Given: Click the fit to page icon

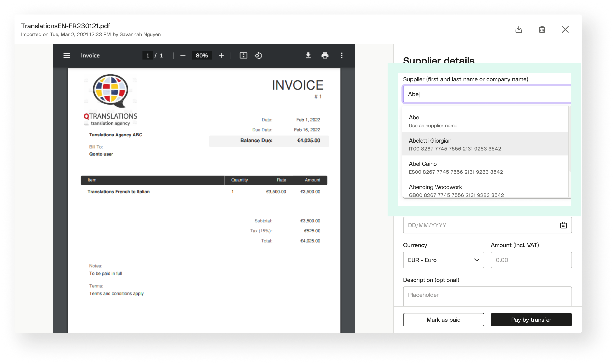Looking at the screenshot, I should click(x=243, y=55).
